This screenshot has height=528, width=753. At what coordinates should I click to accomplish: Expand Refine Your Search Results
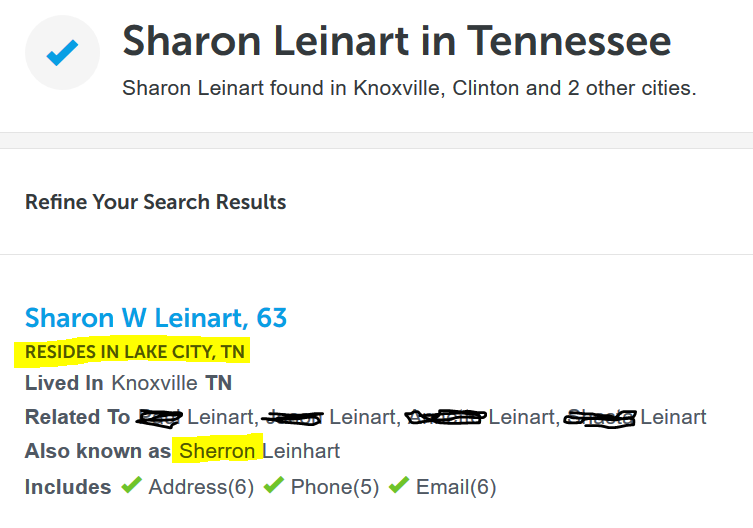(x=155, y=202)
